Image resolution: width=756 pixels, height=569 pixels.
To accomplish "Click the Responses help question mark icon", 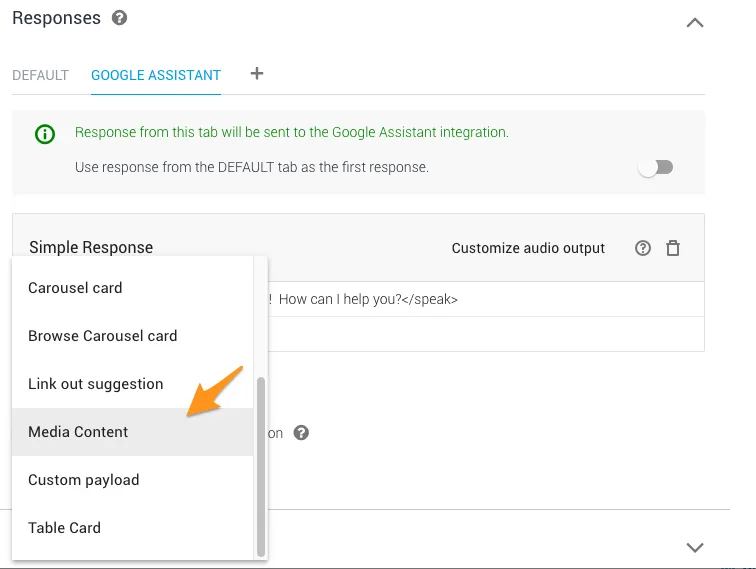I will [x=120, y=18].
